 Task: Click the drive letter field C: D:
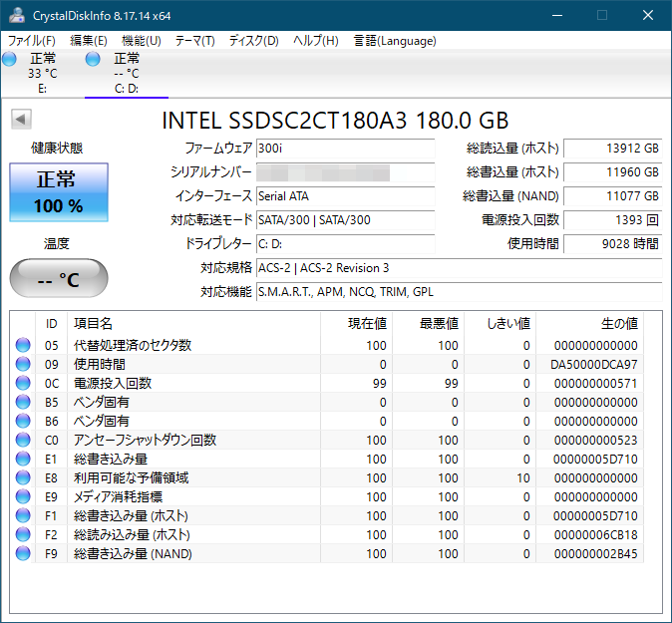[x=345, y=244]
